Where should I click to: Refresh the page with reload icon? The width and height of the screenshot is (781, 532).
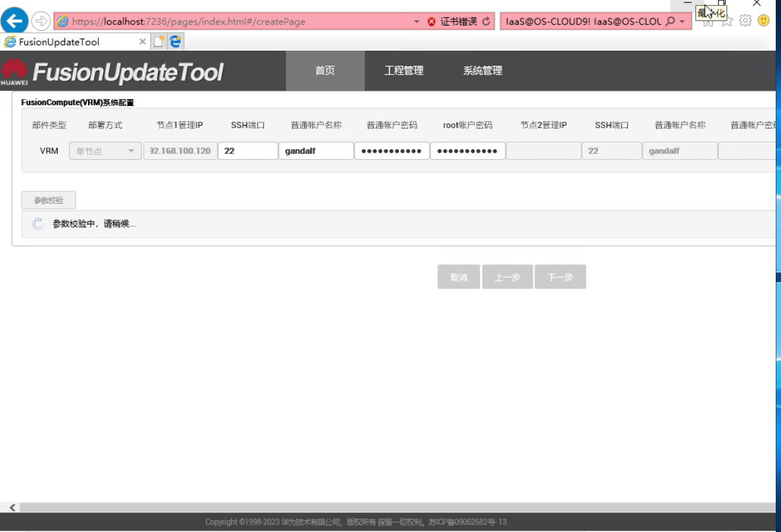tap(486, 22)
